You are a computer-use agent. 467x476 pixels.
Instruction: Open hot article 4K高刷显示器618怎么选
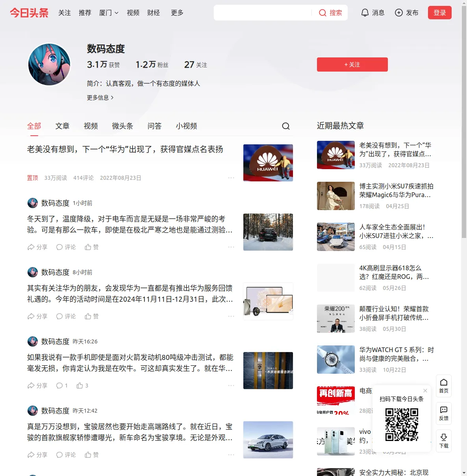pos(394,272)
